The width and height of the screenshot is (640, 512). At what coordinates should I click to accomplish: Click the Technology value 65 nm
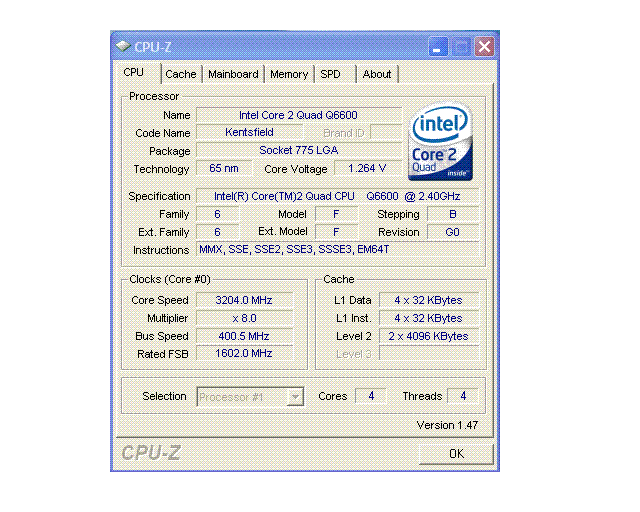224,168
